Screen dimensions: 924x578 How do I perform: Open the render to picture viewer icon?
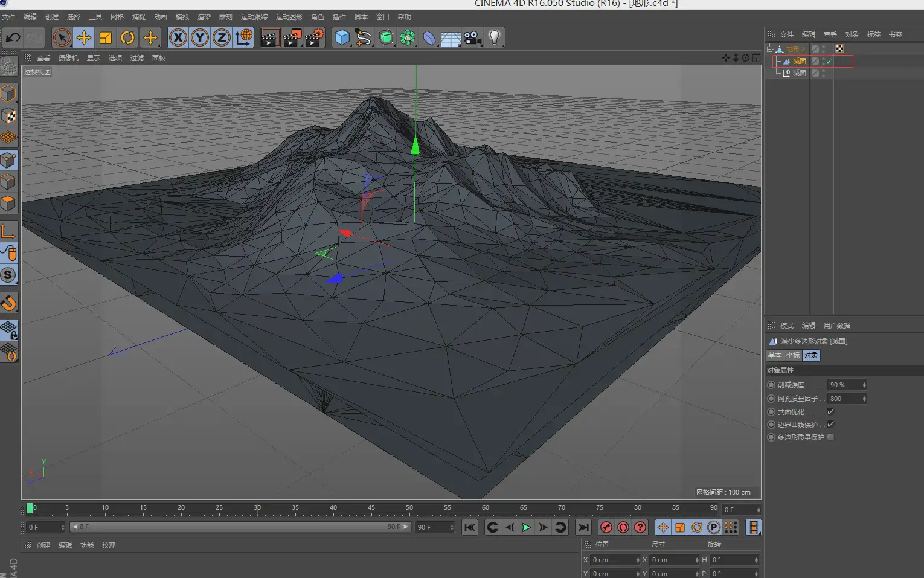[x=292, y=38]
